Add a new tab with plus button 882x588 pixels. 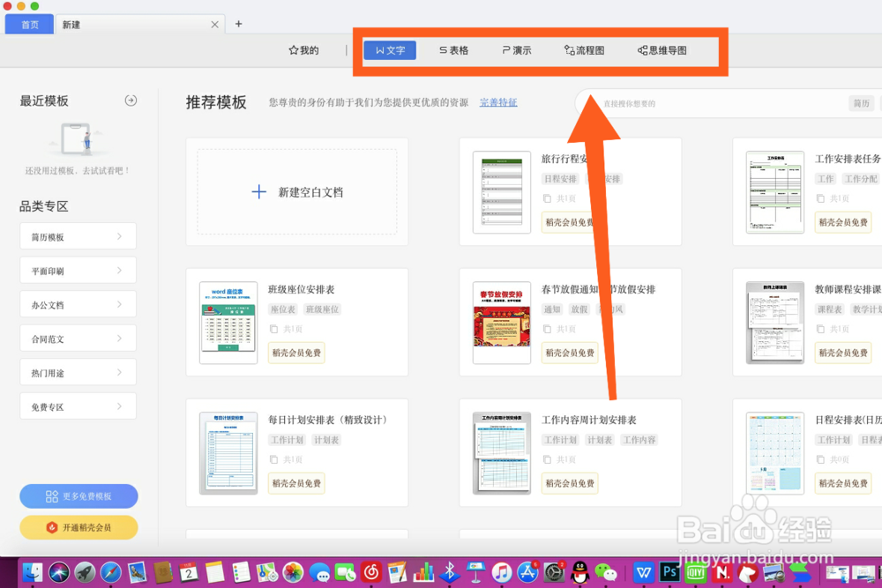238,24
